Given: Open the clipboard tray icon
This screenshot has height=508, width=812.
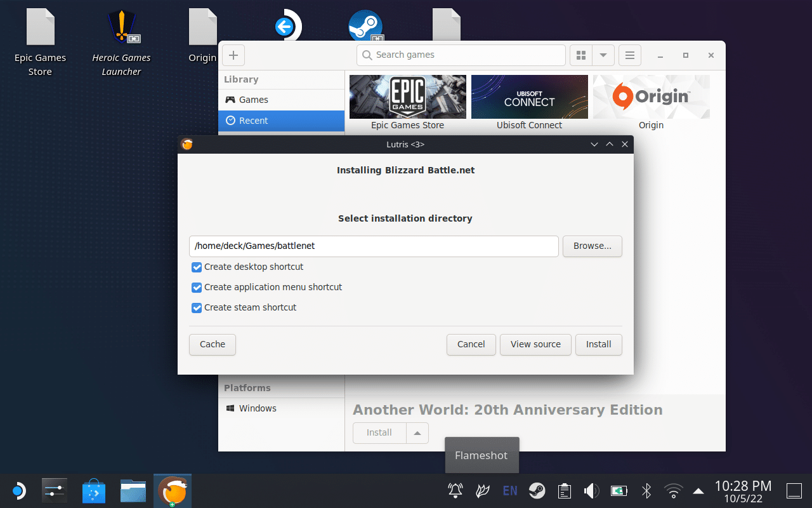Looking at the screenshot, I should tap(565, 491).
